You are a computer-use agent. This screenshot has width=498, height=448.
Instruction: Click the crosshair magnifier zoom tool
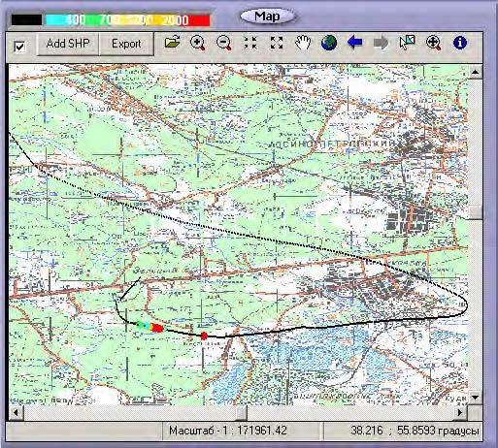(x=433, y=43)
